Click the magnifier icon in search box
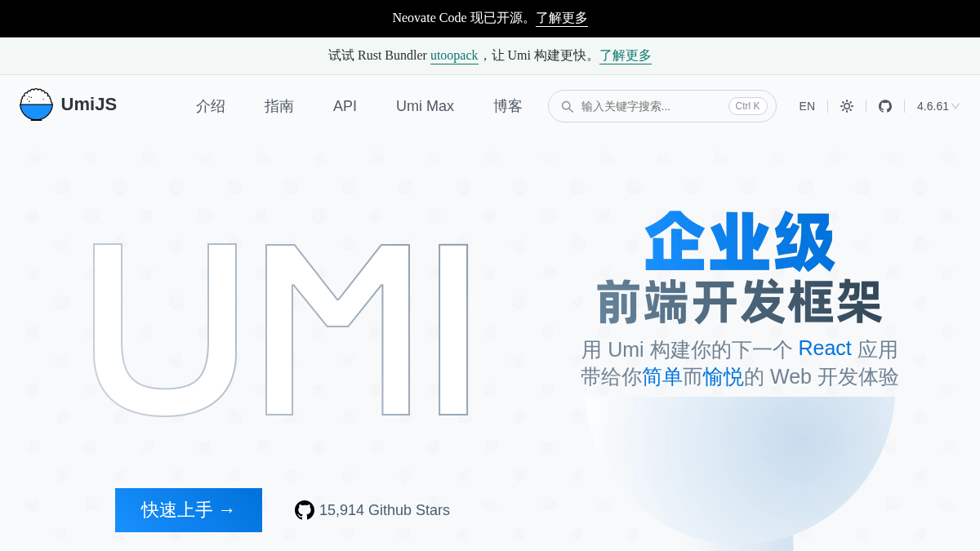Image resolution: width=980 pixels, height=551 pixels. [x=567, y=106]
